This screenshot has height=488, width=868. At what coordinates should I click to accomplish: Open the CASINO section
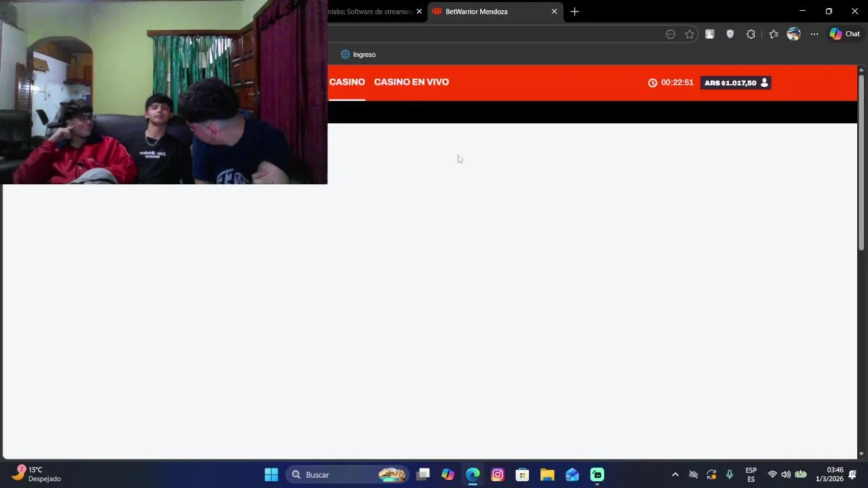click(347, 82)
